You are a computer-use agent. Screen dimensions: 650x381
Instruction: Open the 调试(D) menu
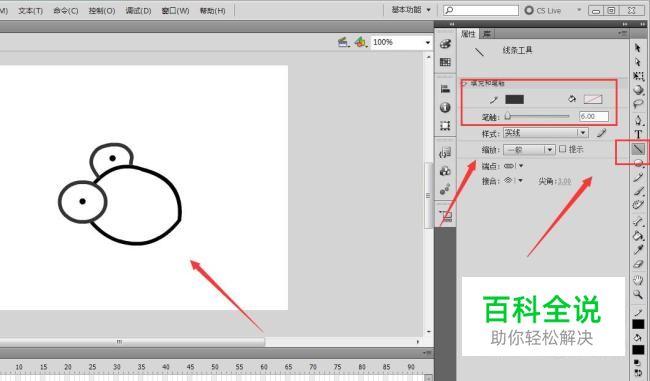click(x=138, y=11)
